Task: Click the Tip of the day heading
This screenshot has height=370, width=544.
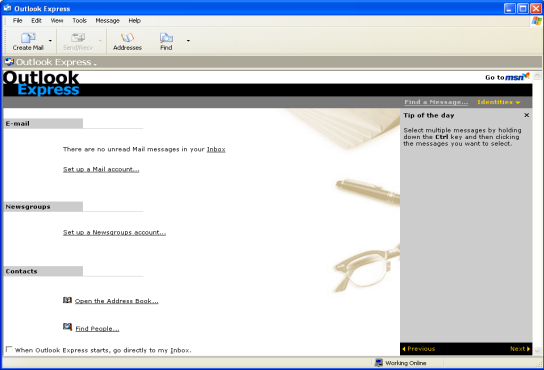Action: click(x=429, y=116)
